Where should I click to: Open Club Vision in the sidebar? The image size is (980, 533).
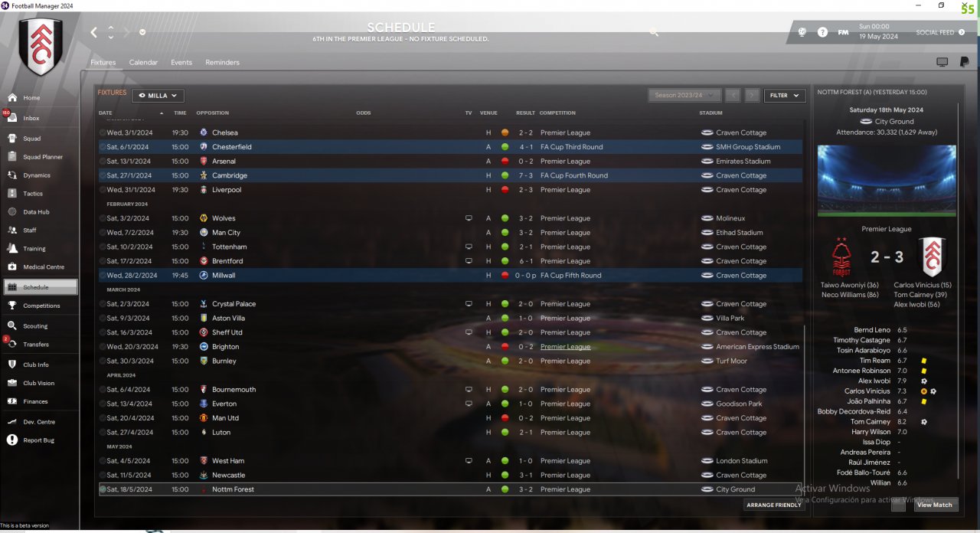[40, 383]
